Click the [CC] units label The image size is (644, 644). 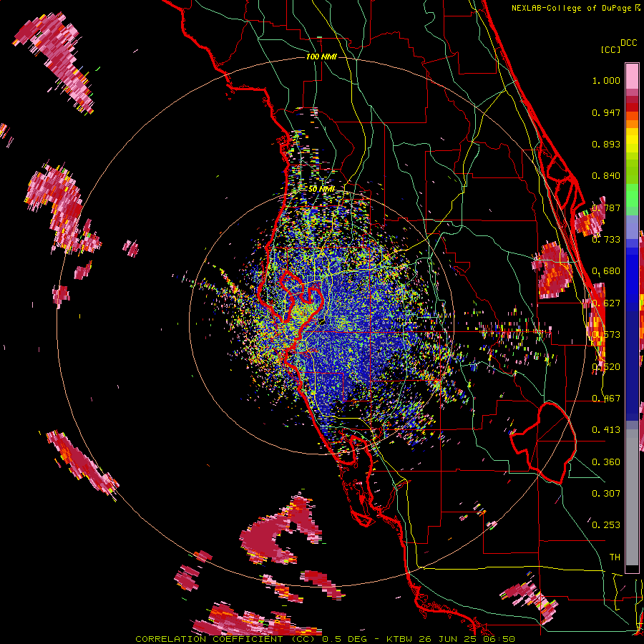[x=611, y=49]
